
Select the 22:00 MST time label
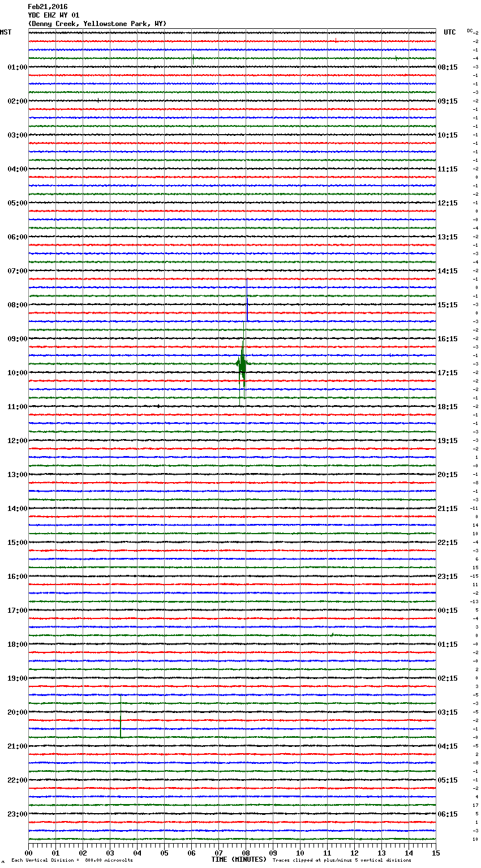click(18, 780)
